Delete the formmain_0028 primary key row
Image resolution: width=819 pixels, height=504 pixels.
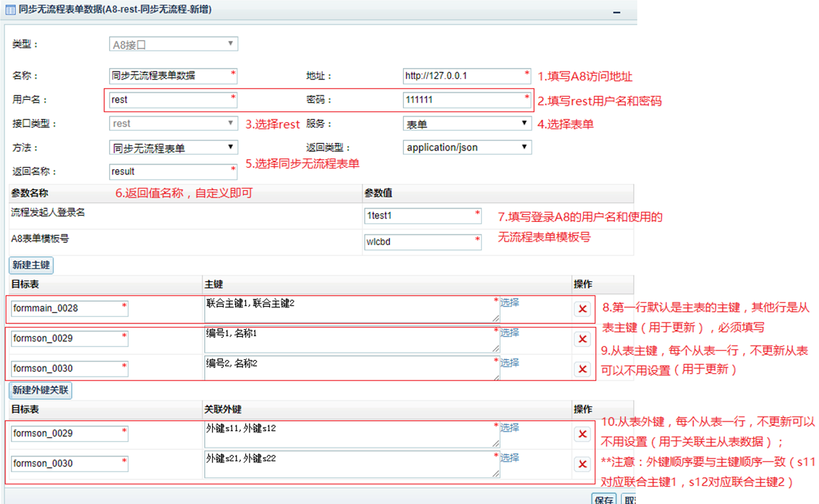582,309
